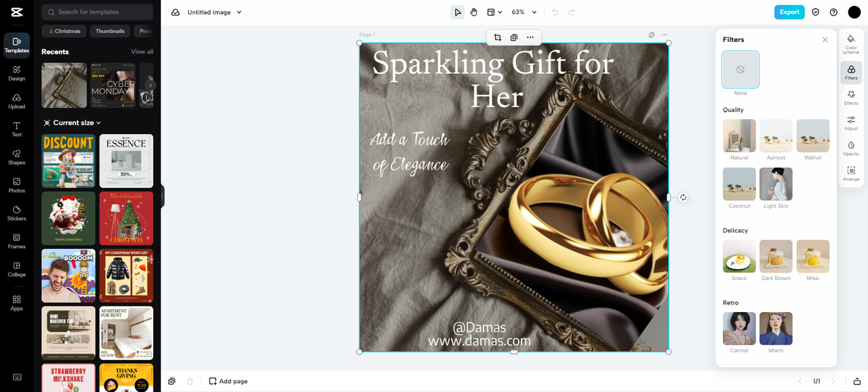Expand the zoom level 63% dropdown
The height and width of the screenshot is (392, 868).
[524, 12]
